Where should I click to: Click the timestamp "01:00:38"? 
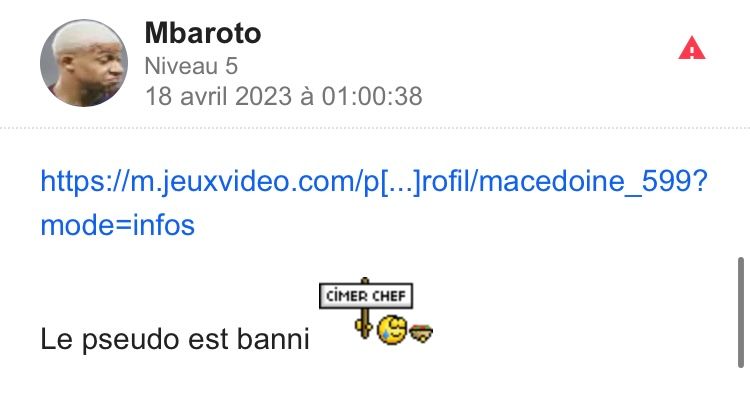tap(372, 96)
